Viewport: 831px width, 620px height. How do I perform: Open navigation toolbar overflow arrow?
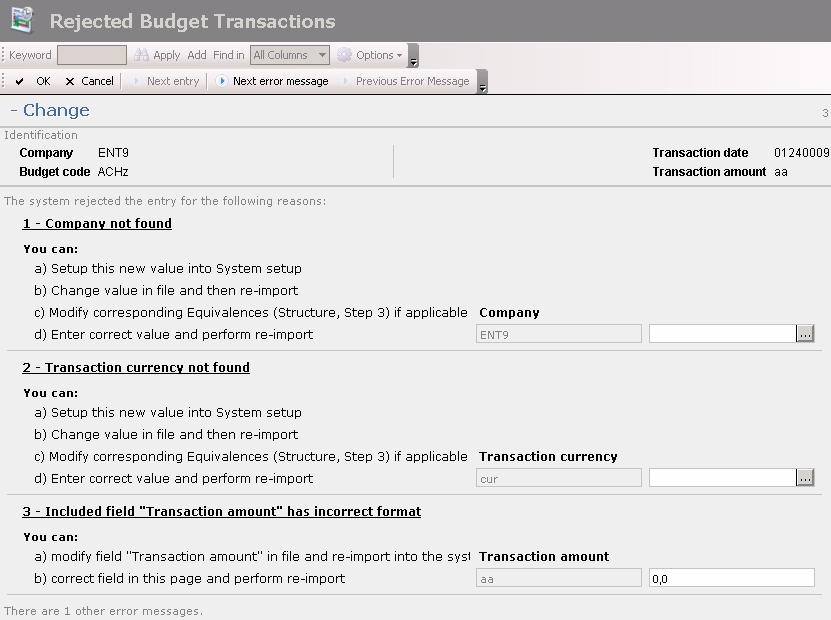pos(483,86)
